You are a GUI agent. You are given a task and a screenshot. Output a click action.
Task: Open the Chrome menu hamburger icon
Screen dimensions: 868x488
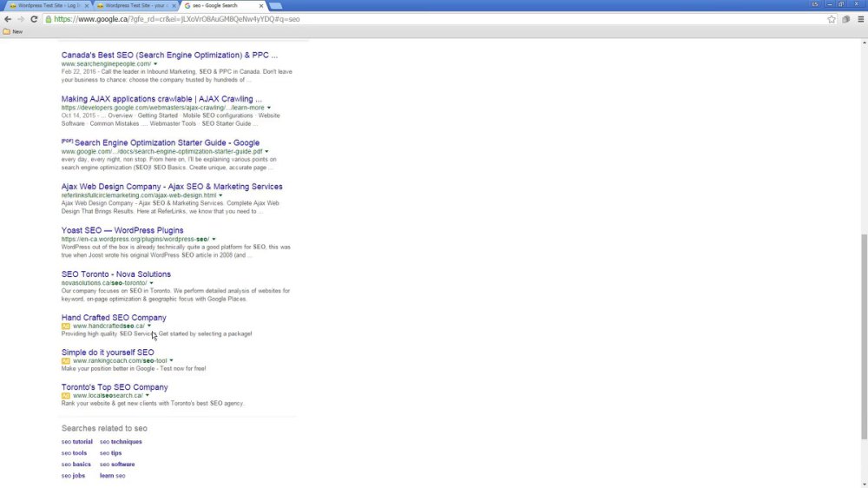(860, 19)
